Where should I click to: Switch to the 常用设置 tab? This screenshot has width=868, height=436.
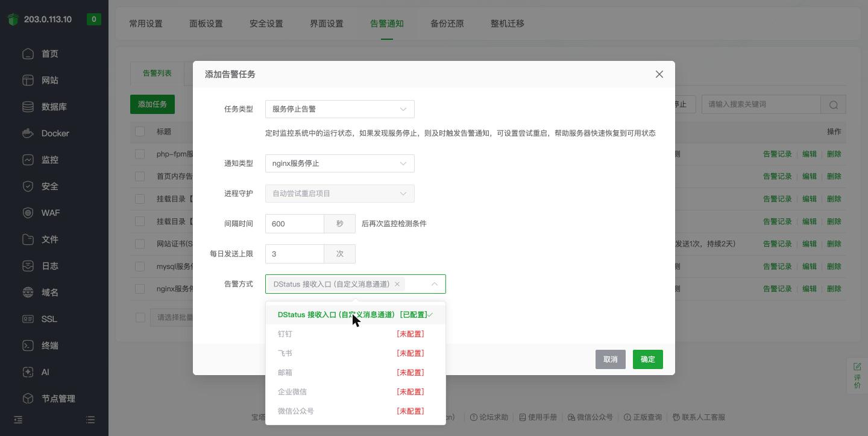146,24
